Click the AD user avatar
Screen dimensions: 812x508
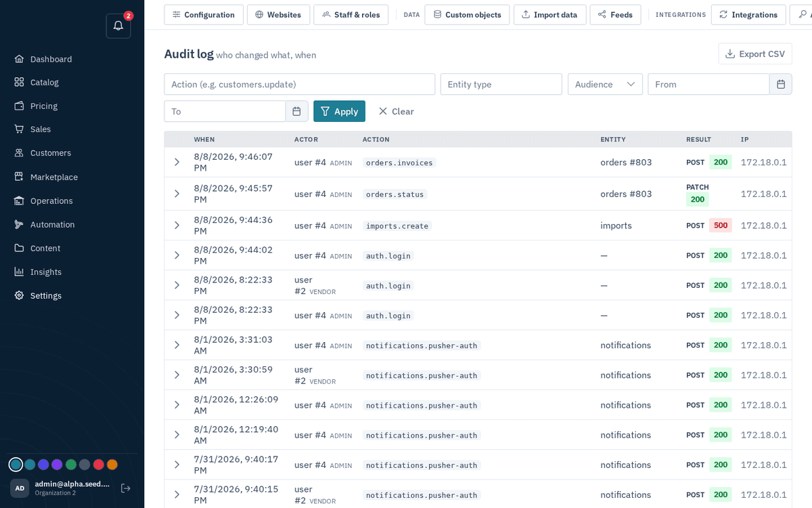tap(20, 488)
